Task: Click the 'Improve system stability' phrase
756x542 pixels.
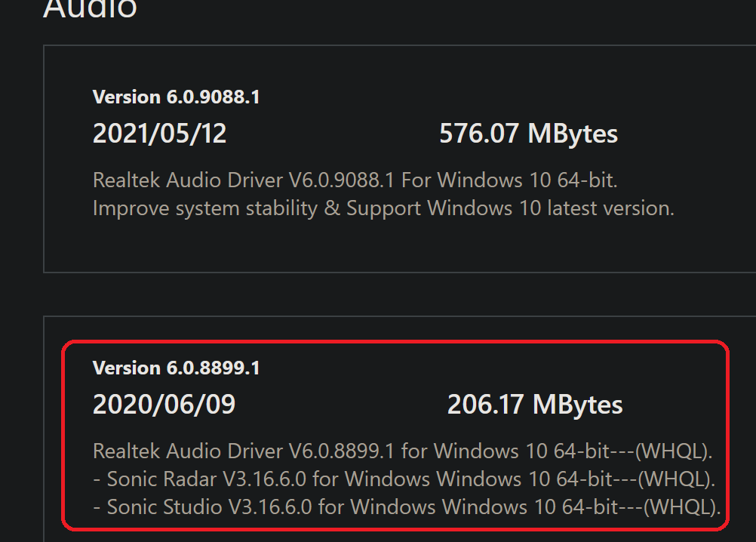Action: click(x=205, y=208)
